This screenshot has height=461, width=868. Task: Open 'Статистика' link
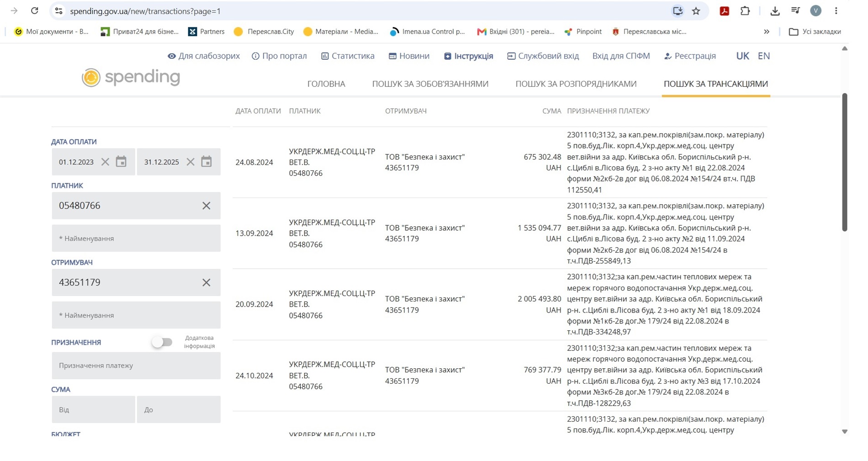tap(348, 56)
